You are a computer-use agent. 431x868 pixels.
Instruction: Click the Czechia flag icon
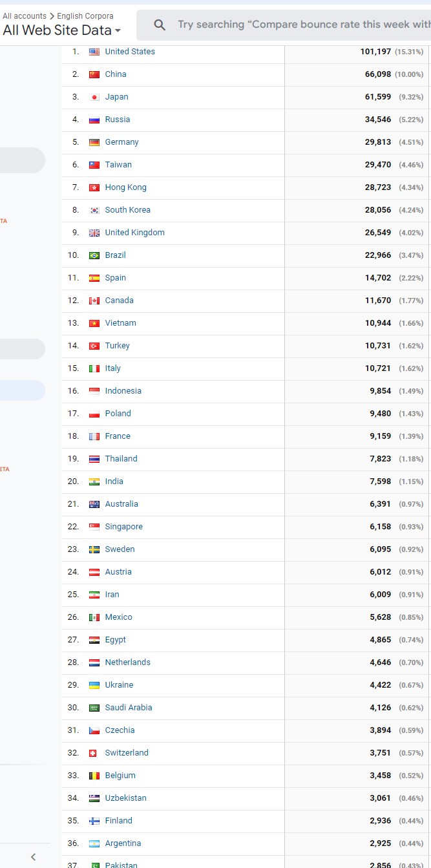pyautogui.click(x=94, y=730)
